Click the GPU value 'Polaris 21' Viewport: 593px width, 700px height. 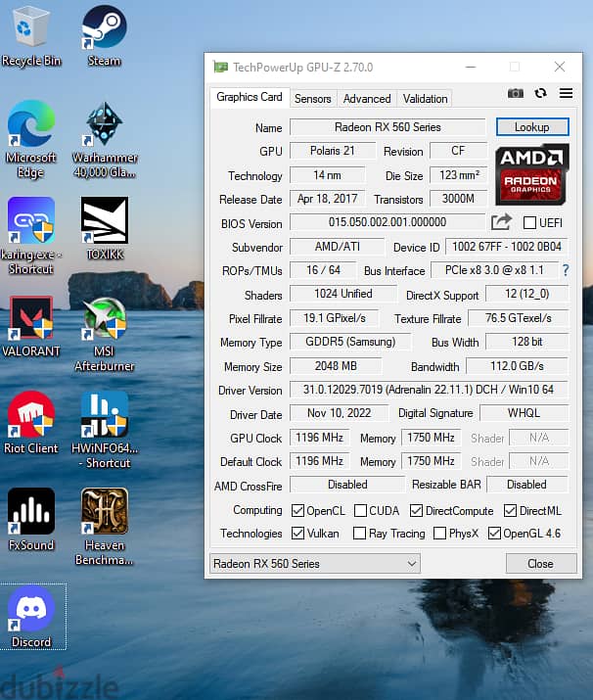pyautogui.click(x=333, y=151)
